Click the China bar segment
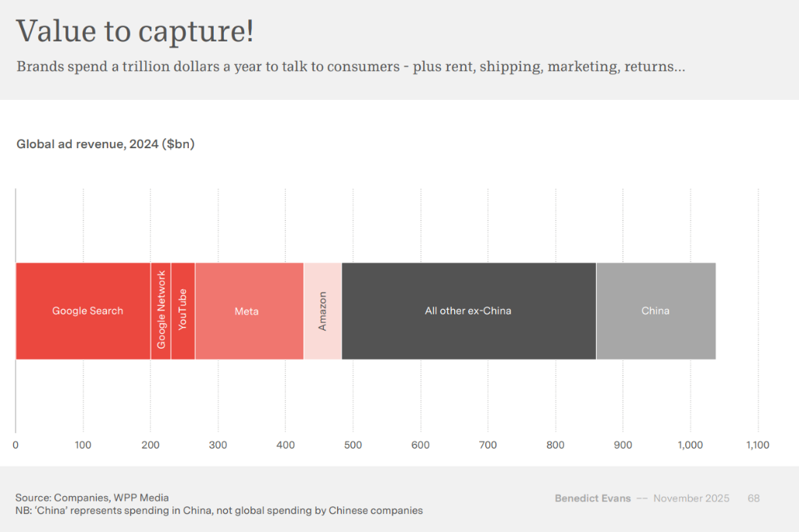 [655, 310]
